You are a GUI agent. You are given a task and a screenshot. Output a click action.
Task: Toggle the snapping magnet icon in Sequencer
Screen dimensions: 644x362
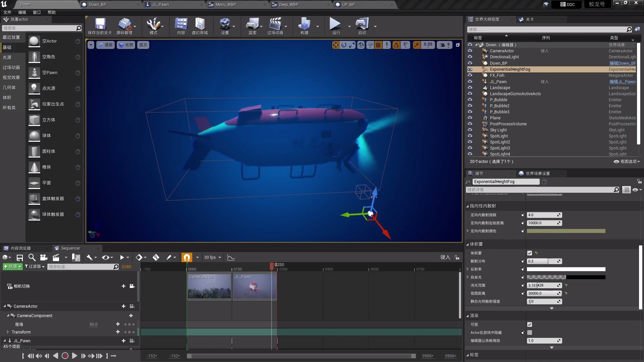point(187,257)
